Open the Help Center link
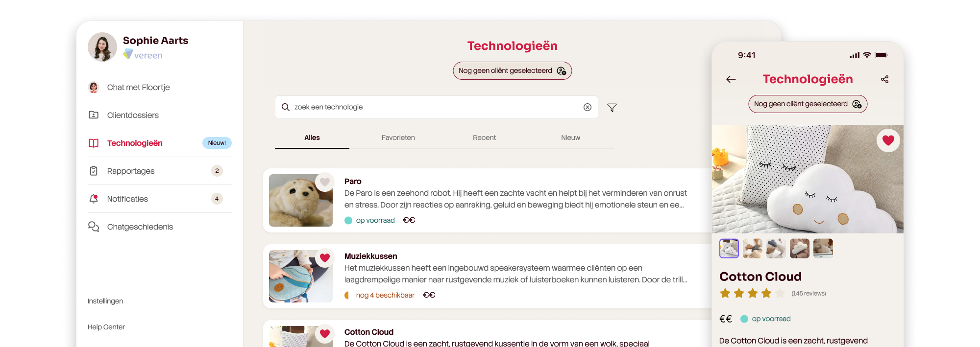This screenshot has width=980, height=347. click(x=106, y=327)
